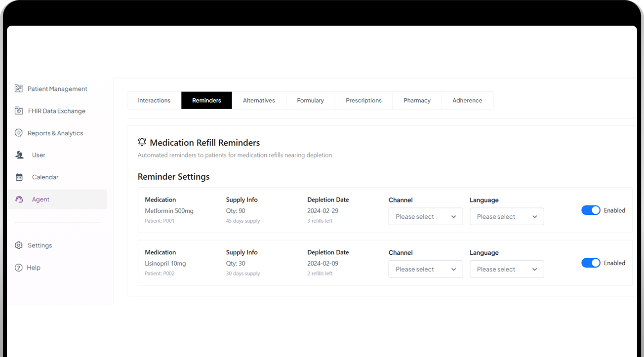The image size is (644, 357).
Task: Open the Adherence tab
Action: click(x=467, y=100)
